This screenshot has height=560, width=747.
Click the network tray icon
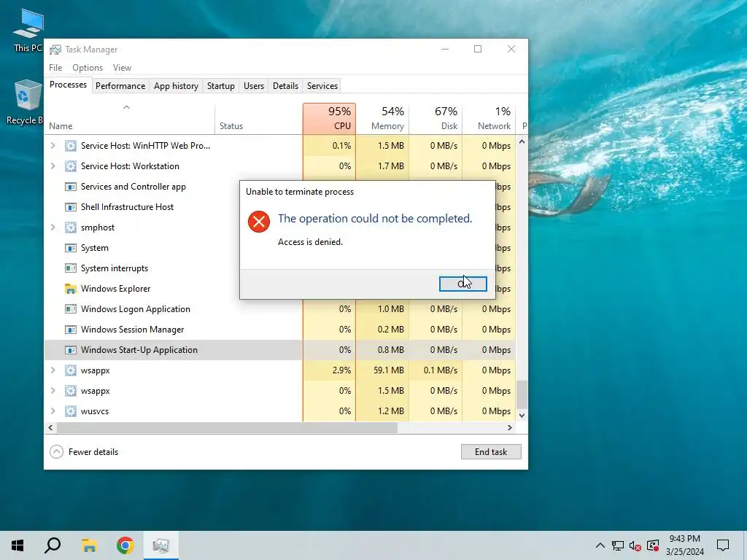pyautogui.click(x=618, y=545)
